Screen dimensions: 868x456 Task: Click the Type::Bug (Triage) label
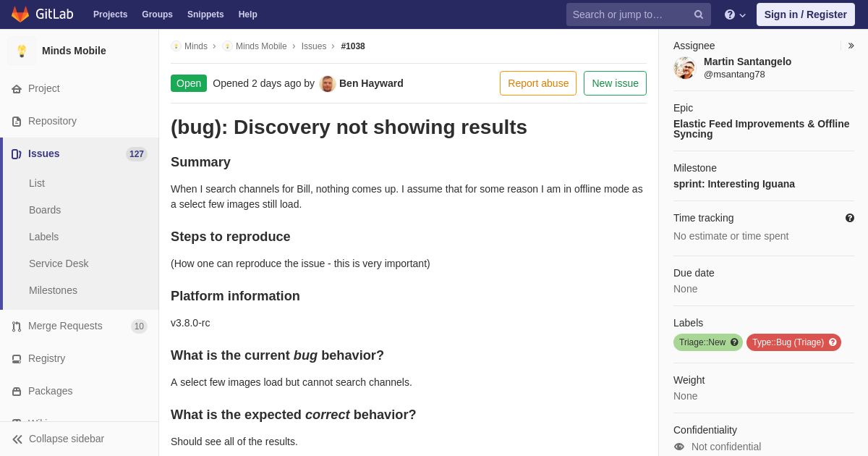788,342
